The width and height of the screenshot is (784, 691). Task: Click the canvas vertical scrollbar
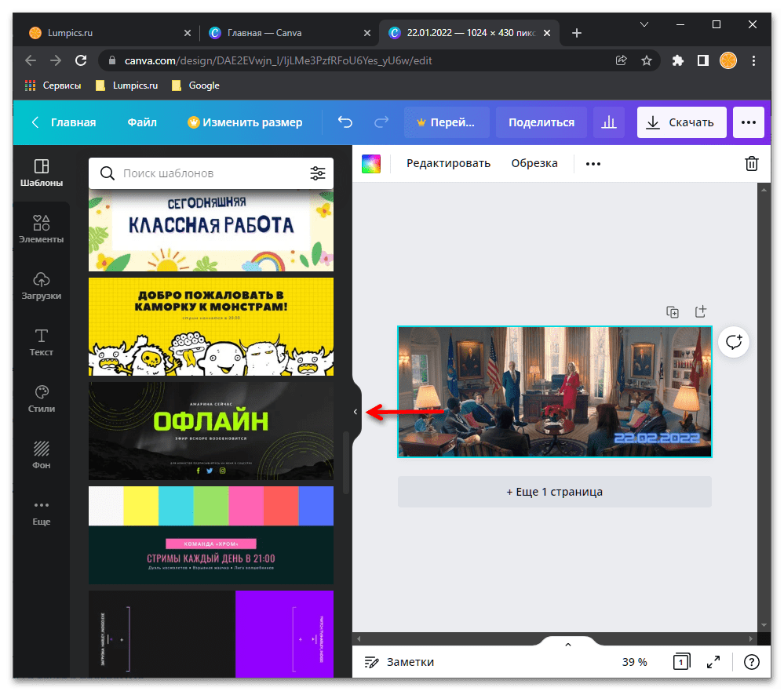tap(764, 407)
